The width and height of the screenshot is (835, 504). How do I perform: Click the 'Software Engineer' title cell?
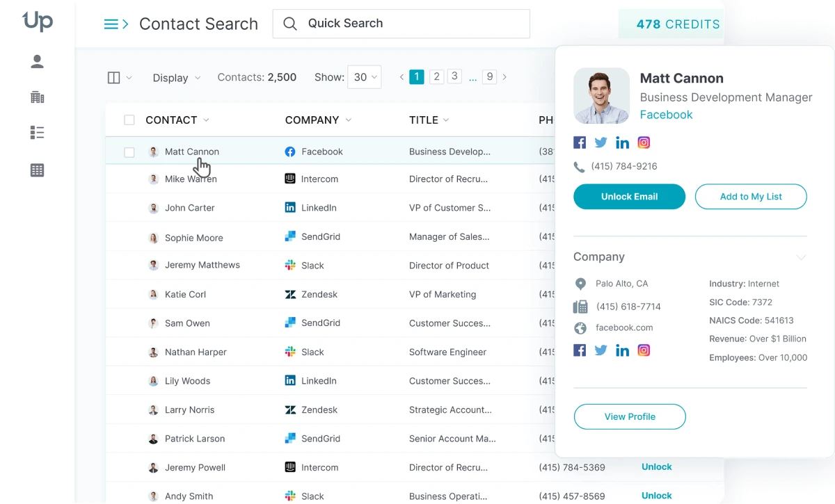point(447,352)
